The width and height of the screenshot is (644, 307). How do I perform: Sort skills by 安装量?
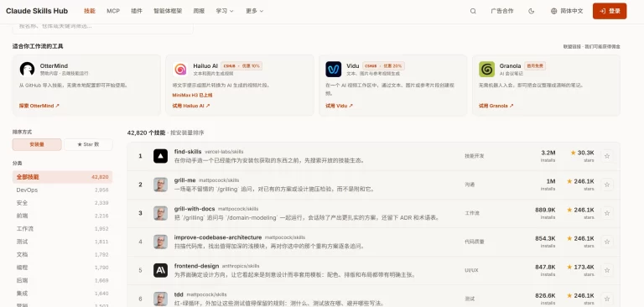coord(37,144)
